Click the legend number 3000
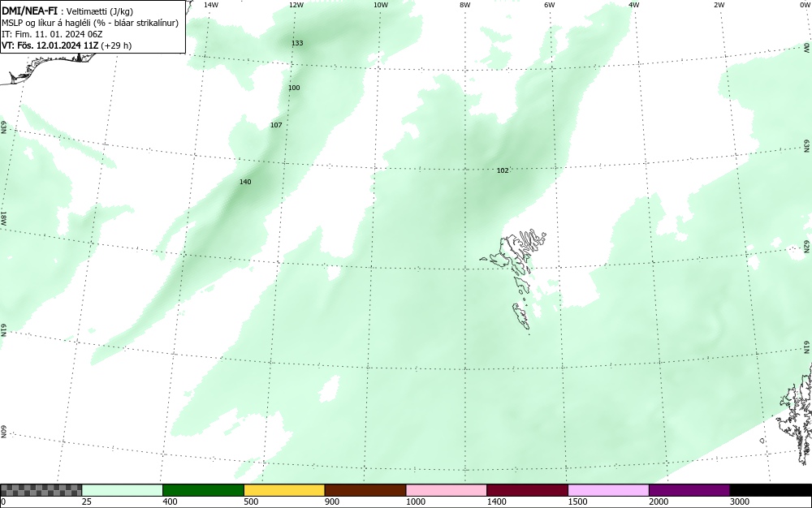The height and width of the screenshot is (508, 812). tap(740, 502)
